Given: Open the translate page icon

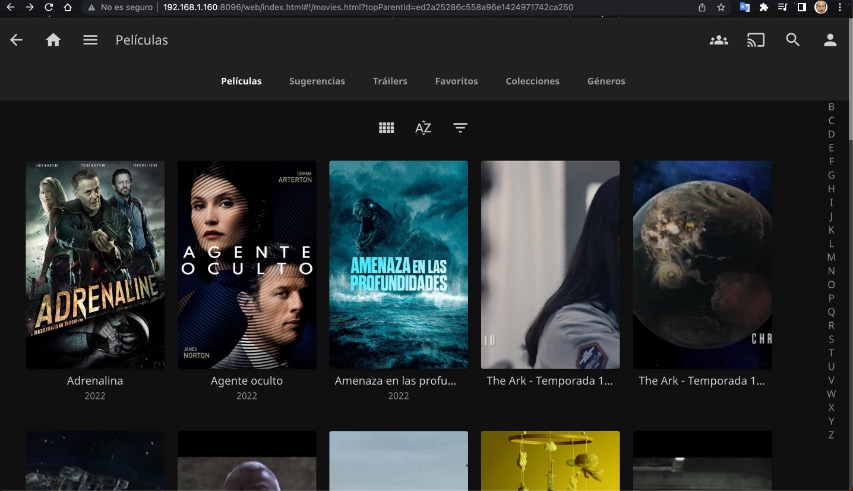Looking at the screenshot, I should coord(745,7).
